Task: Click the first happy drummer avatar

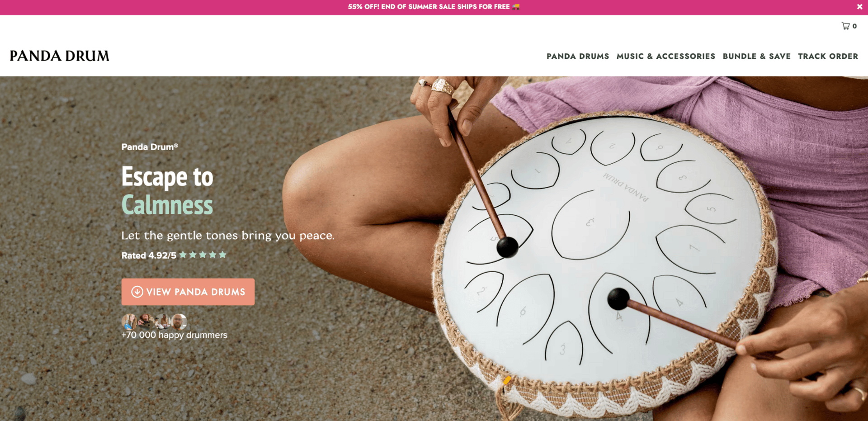Action: click(129, 322)
